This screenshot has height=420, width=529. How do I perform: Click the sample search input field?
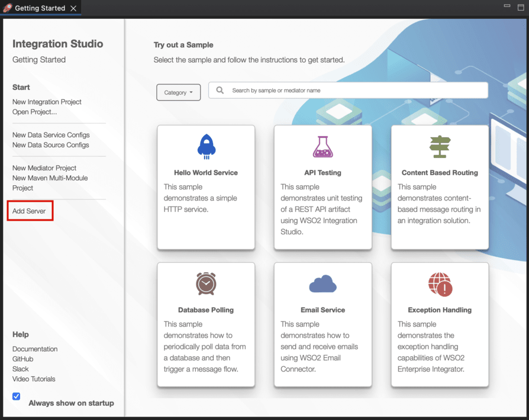point(355,91)
